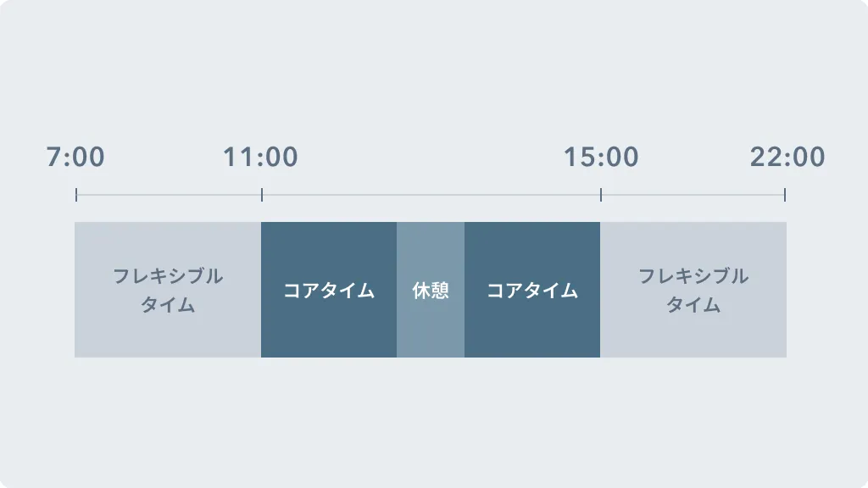Click the 22:00 time label
This screenshot has height=488, width=868.
(x=787, y=157)
